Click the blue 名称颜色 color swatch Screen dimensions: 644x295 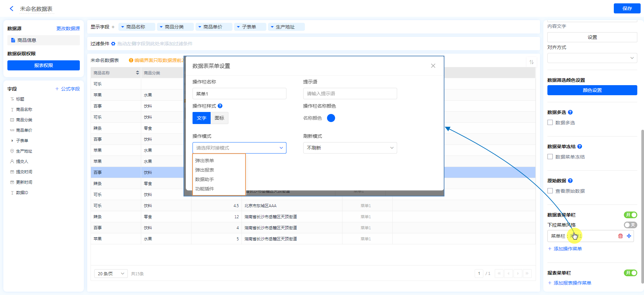point(331,118)
